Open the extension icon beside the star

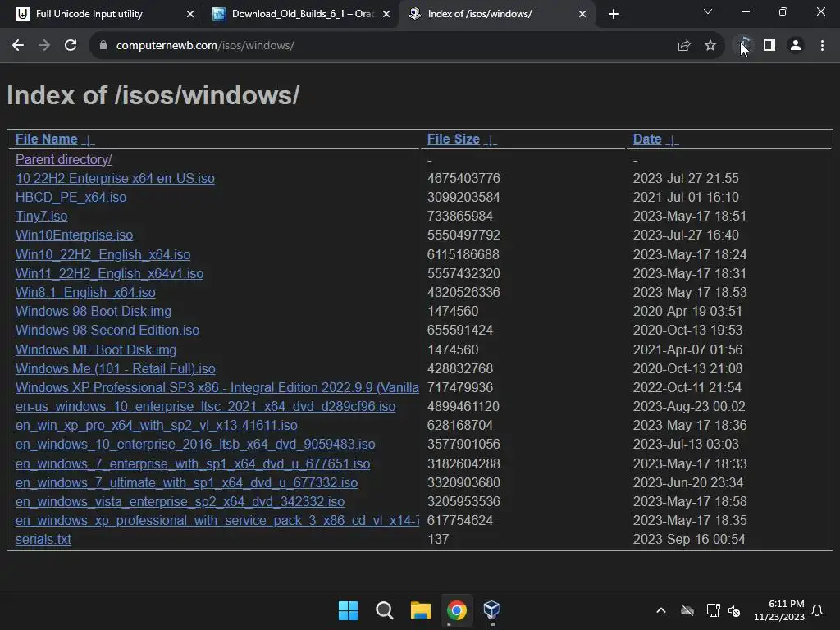743,46
